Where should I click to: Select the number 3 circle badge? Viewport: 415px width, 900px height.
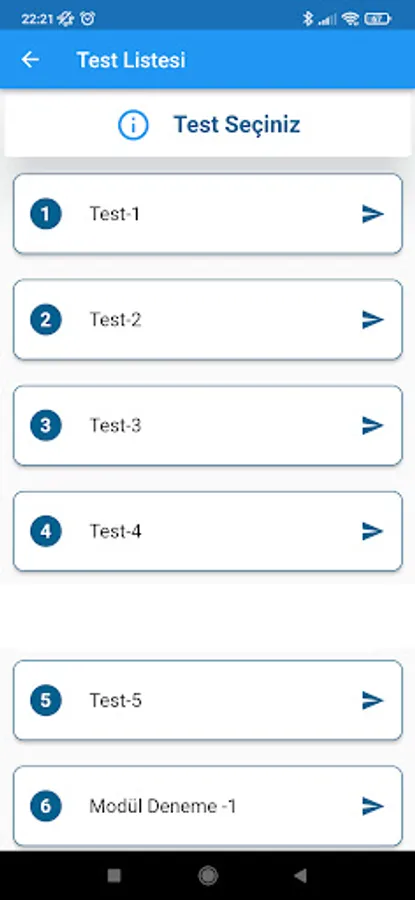[46, 425]
